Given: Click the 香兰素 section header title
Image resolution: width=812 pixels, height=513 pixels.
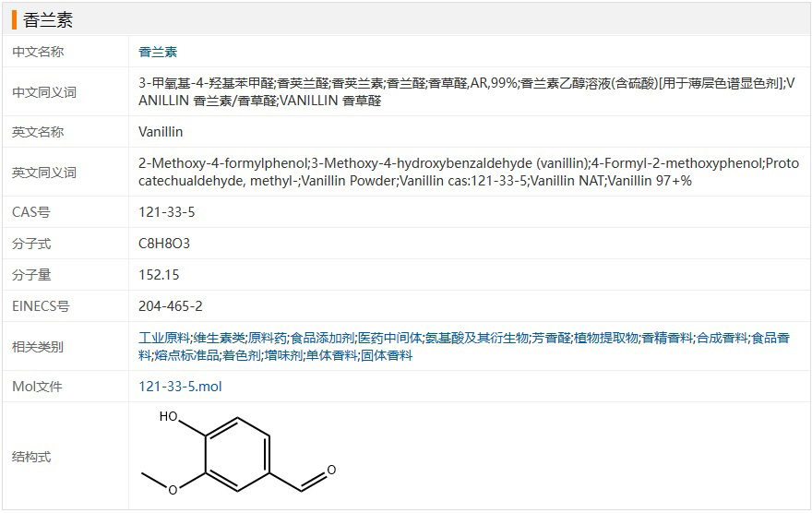Looking at the screenshot, I should (x=48, y=19).
